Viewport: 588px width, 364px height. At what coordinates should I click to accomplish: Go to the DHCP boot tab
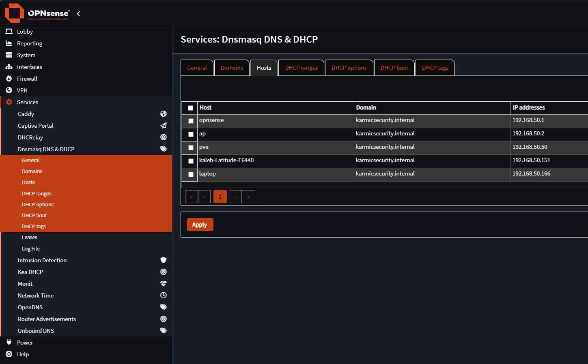(394, 68)
